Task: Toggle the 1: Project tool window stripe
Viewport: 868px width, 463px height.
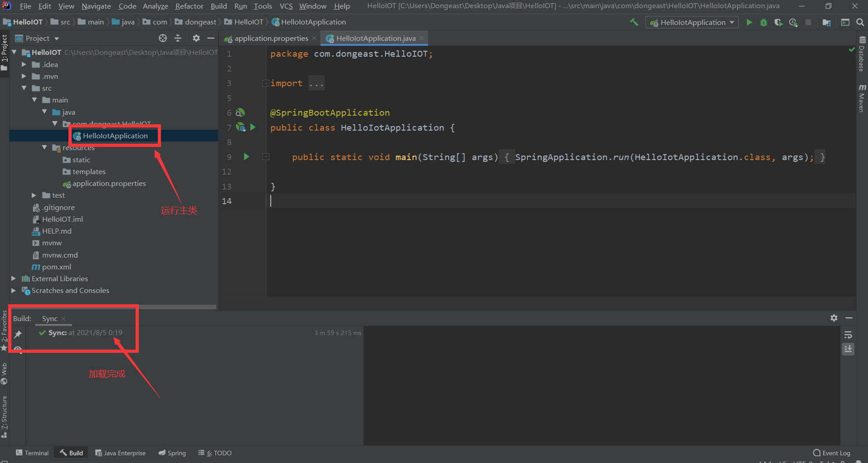Action: (x=5, y=52)
